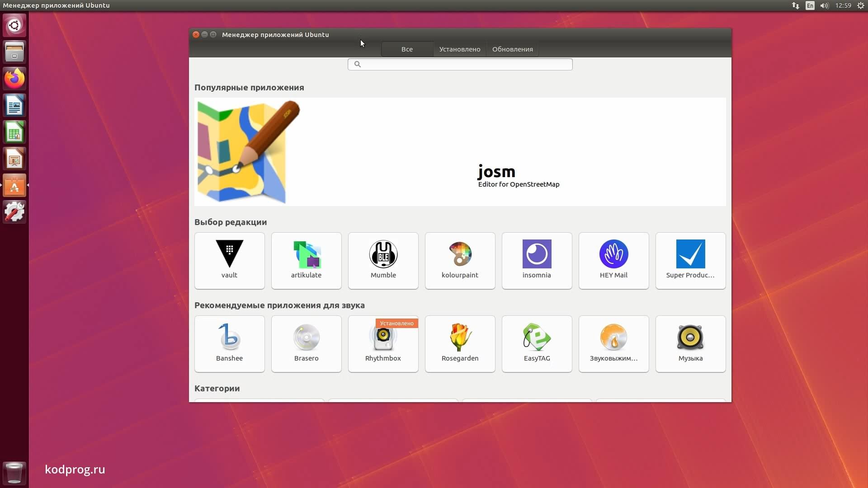The width and height of the screenshot is (868, 488).
Task: Open the EasyTAG app card
Action: [x=537, y=344]
